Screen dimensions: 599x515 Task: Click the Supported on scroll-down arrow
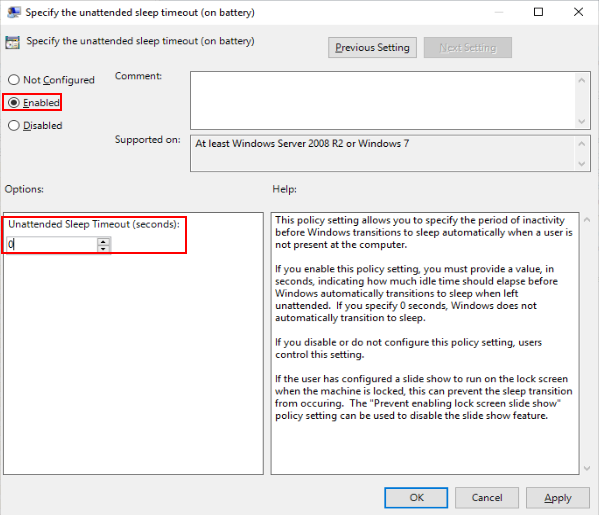click(581, 164)
